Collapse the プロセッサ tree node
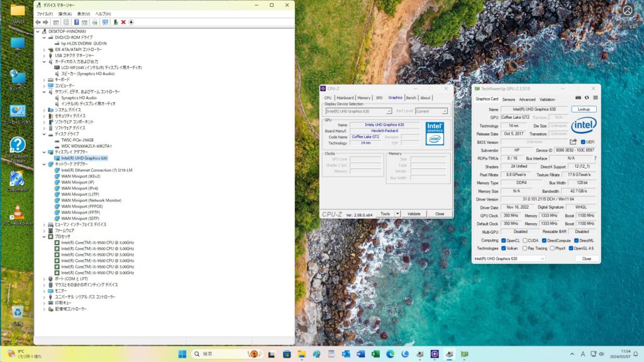The height and width of the screenshot is (362, 644). pyautogui.click(x=44, y=236)
